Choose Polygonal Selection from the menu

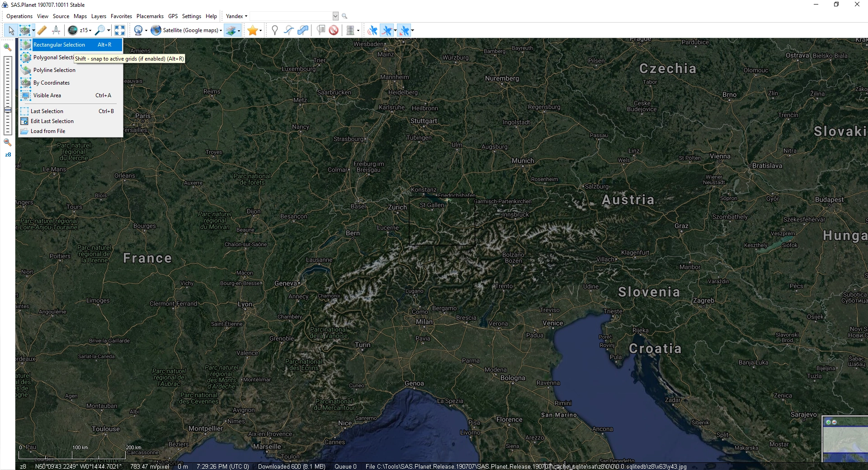[71, 57]
